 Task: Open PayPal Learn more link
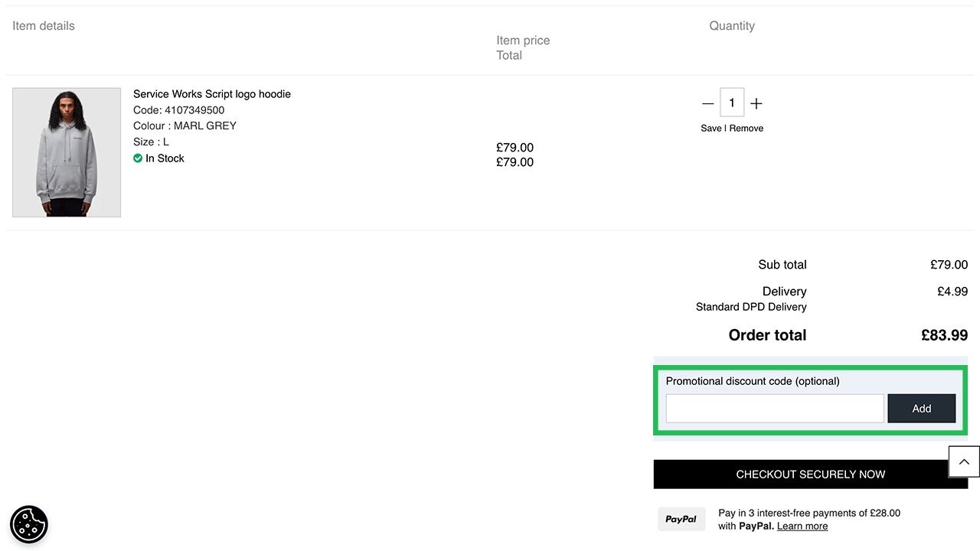(x=802, y=527)
